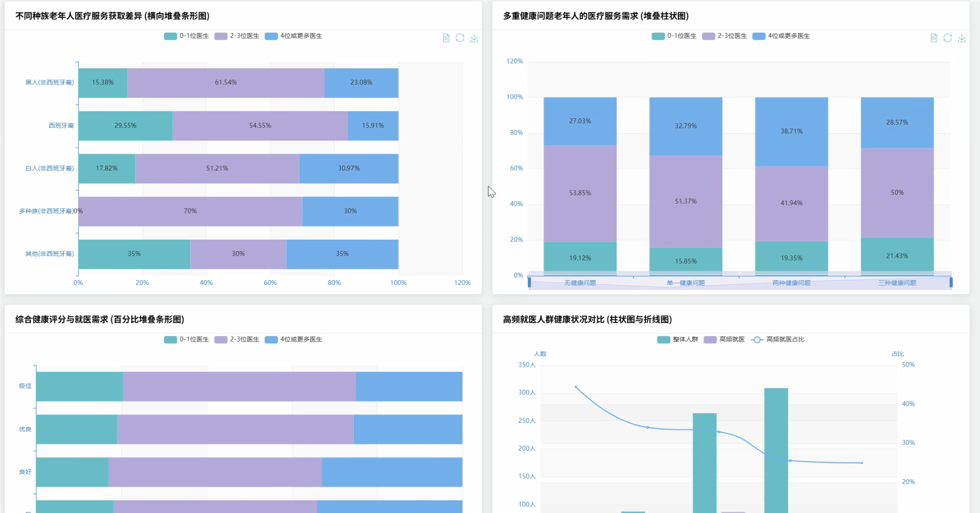Viewport: 980px width, 513px height.
Task: Click 白人(非西班牙裔) axis label
Action: click(50, 169)
